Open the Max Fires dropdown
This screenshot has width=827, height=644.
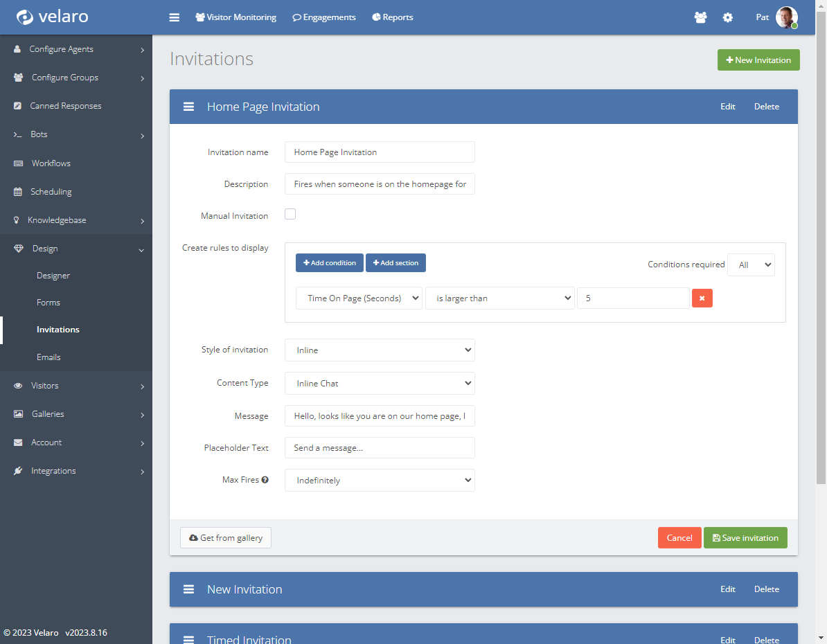click(380, 481)
